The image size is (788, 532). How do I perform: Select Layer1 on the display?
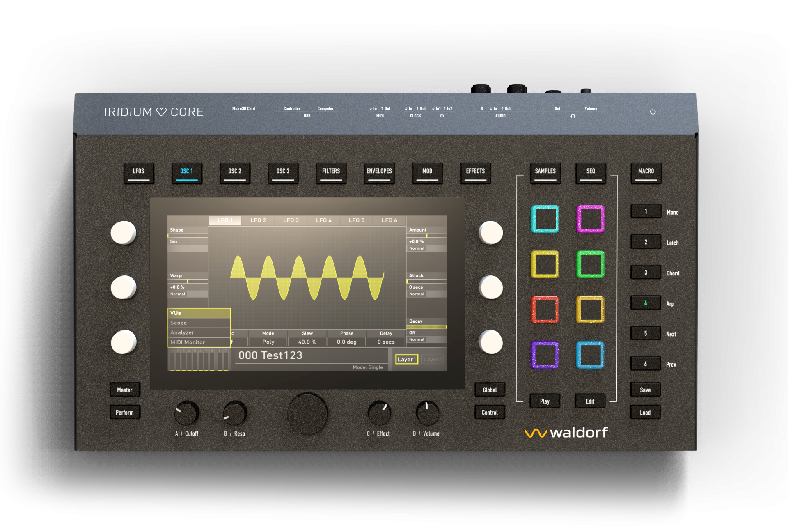(x=407, y=360)
